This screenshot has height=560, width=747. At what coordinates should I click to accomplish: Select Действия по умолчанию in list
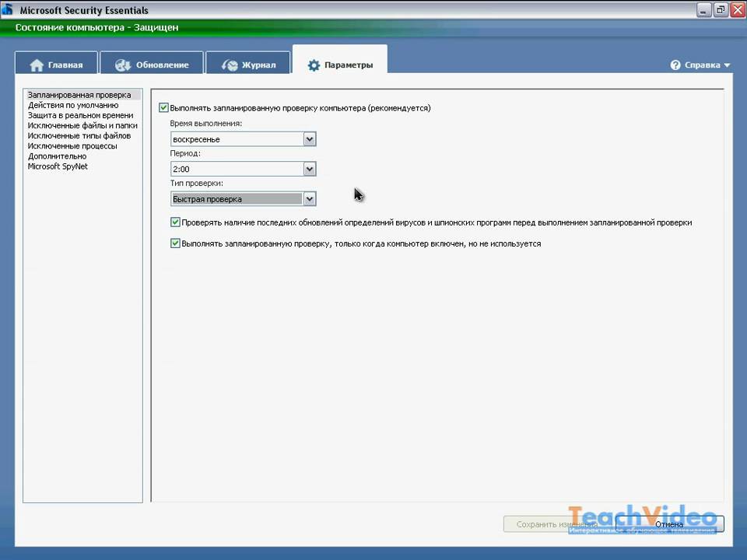pos(73,105)
